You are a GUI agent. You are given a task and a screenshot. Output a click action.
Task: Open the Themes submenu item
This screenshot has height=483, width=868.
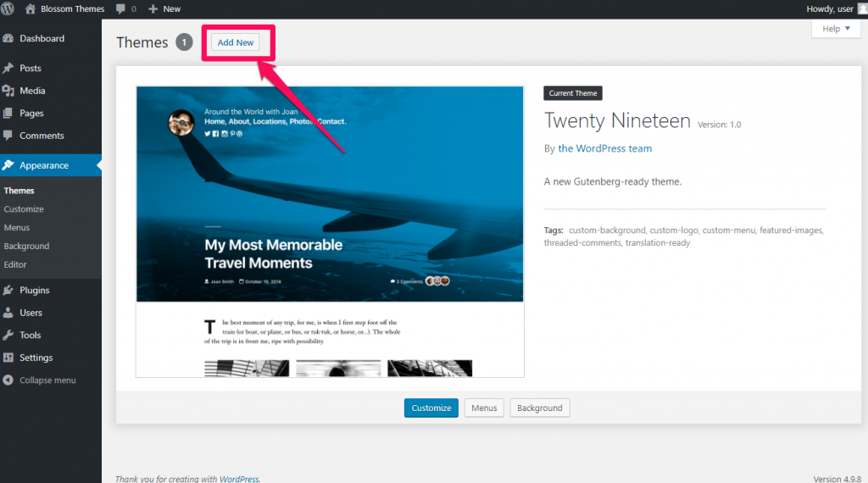[x=19, y=191]
